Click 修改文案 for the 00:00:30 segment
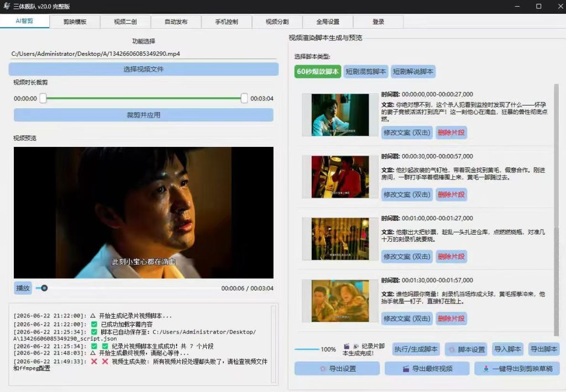This screenshot has width=566, height=392. pyautogui.click(x=407, y=195)
